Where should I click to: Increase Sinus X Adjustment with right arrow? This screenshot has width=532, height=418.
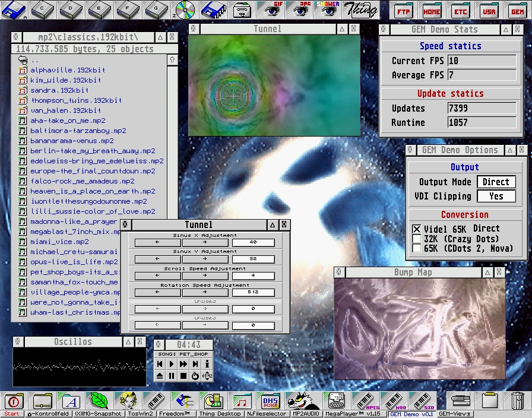(x=205, y=242)
